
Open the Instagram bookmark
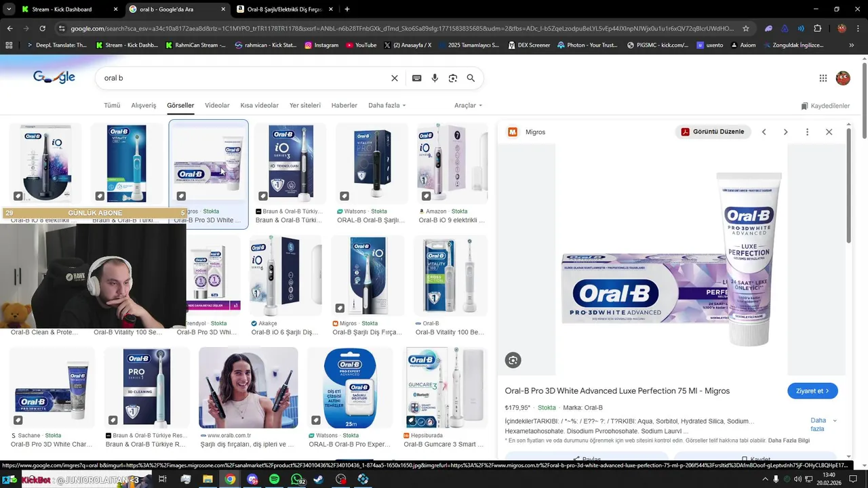(x=321, y=45)
